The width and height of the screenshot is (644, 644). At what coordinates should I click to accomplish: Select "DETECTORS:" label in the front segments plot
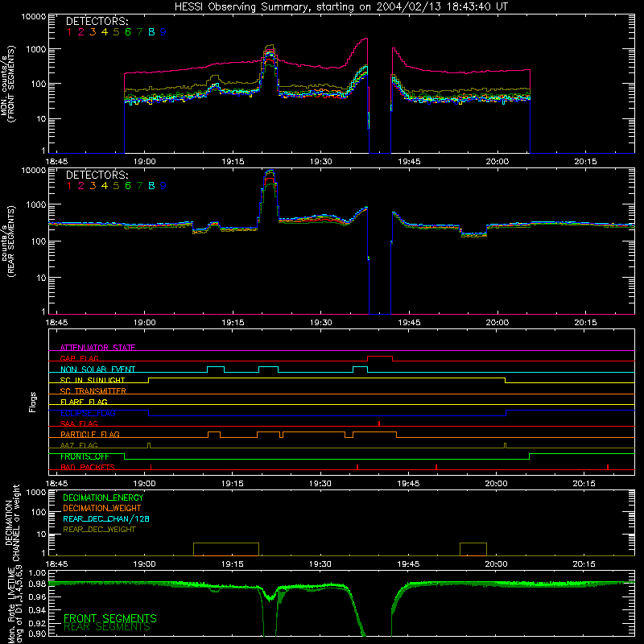(97, 21)
